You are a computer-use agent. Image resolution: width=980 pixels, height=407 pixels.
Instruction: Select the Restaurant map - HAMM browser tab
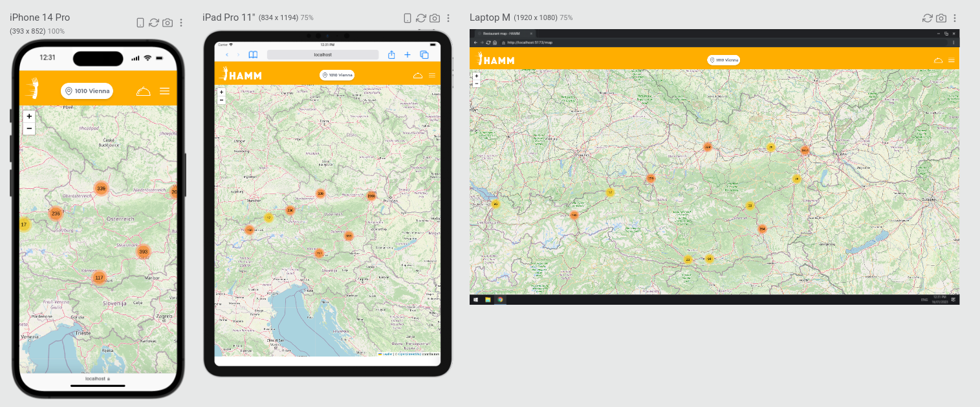coord(506,33)
